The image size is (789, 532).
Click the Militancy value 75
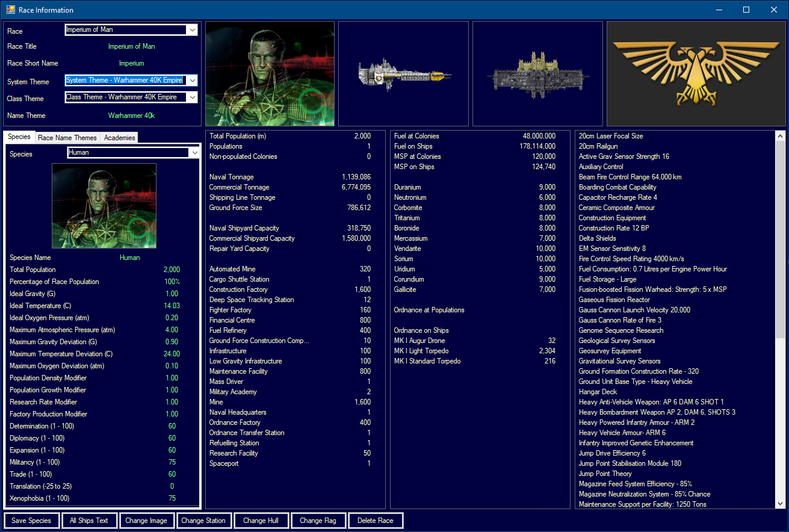172,462
